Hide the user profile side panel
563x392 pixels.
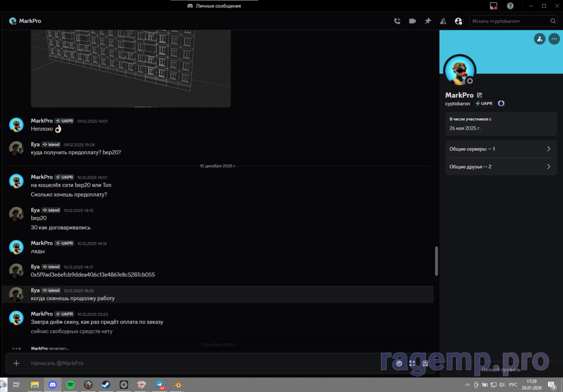458,21
